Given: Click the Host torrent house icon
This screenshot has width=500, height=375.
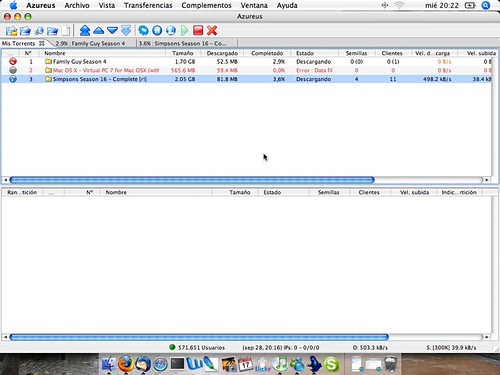Looking at the screenshot, I should coord(157,31).
